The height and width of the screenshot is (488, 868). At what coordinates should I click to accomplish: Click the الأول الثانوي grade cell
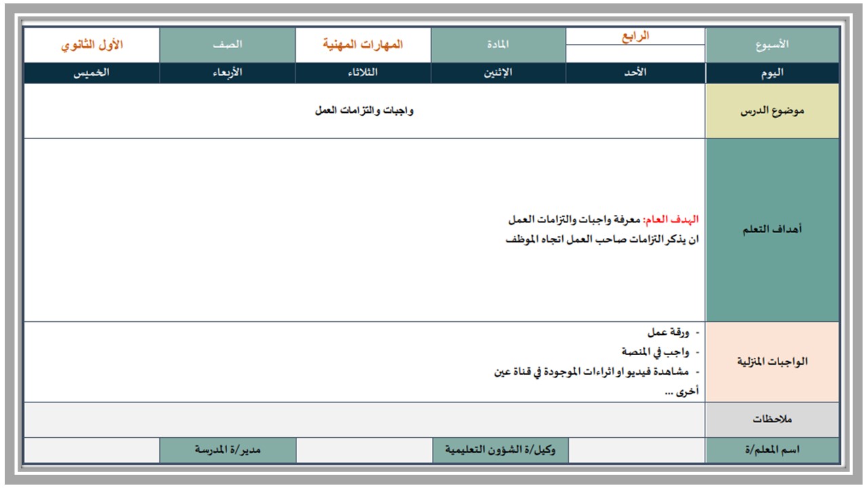(x=92, y=45)
